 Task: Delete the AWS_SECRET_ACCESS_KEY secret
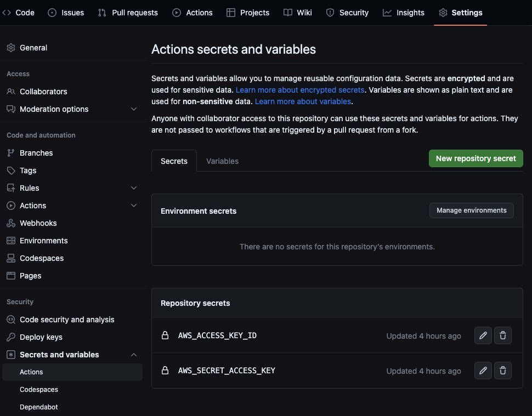click(502, 371)
